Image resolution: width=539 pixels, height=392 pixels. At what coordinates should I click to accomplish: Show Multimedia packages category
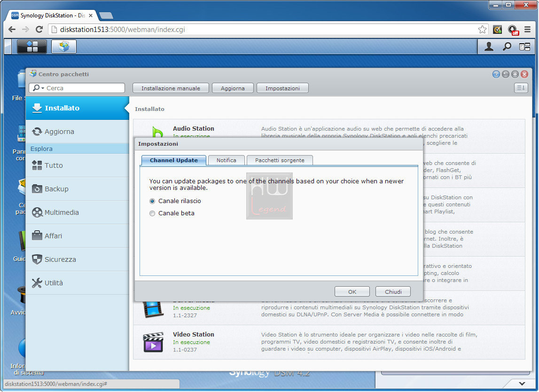78,212
